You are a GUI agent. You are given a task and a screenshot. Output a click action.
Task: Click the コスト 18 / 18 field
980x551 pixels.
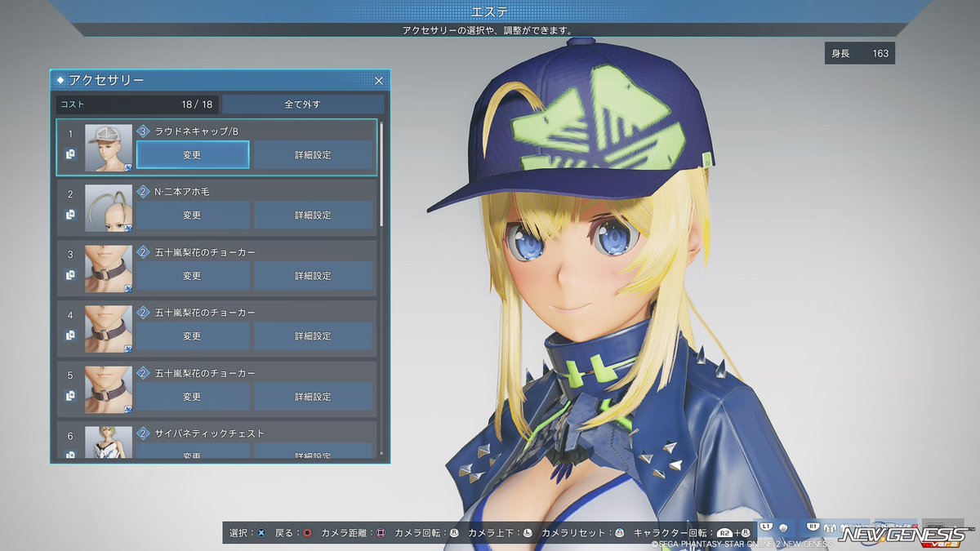pos(136,104)
